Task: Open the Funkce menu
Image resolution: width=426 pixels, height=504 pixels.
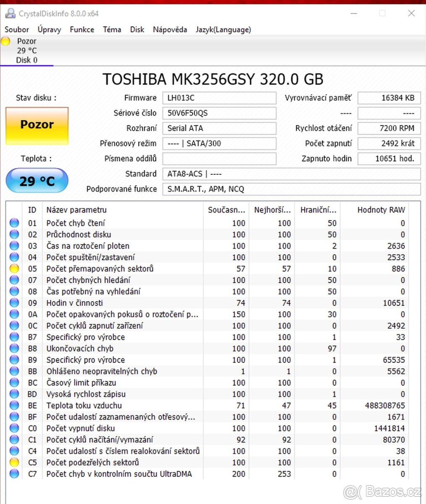Action: [82, 29]
